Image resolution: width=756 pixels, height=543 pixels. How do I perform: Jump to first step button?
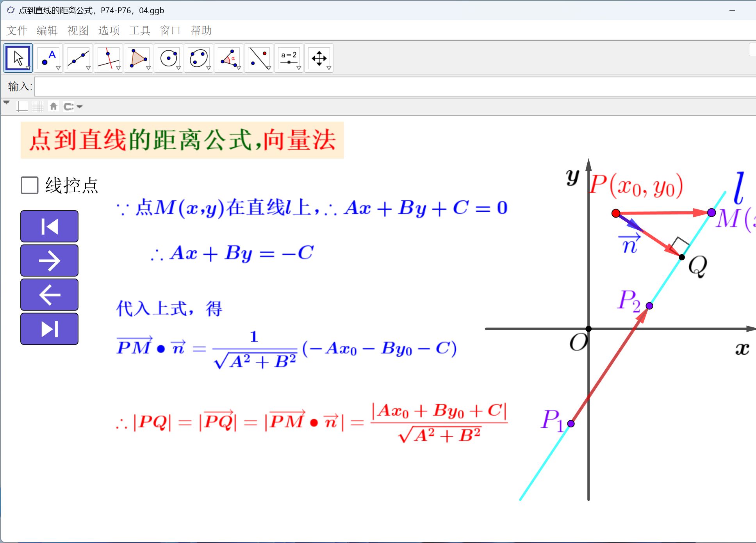pyautogui.click(x=50, y=226)
